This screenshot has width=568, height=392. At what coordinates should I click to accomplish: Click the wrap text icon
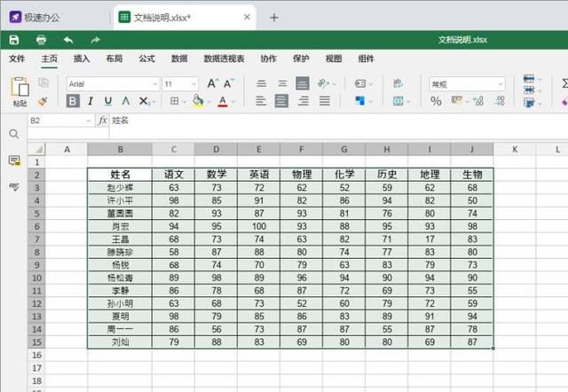coord(398,83)
